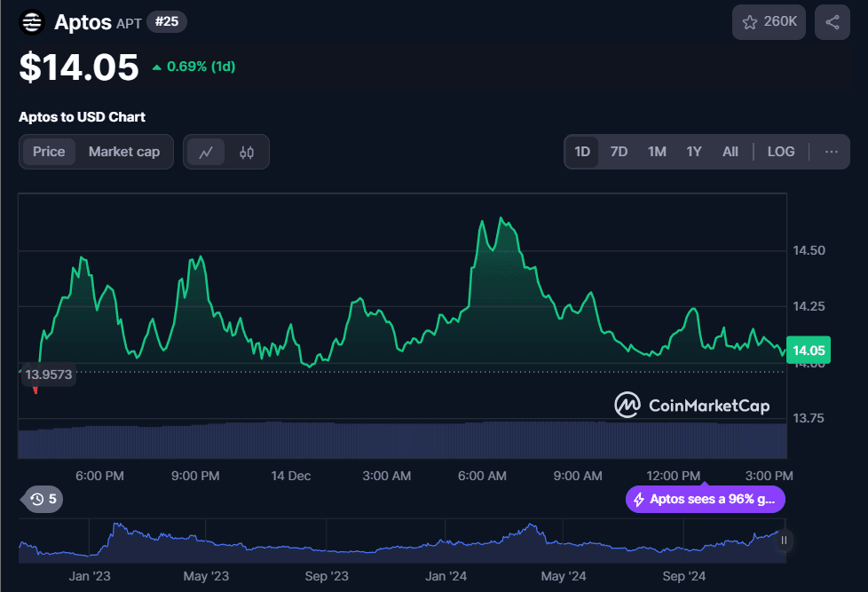
Task: Choose the 1M time range
Action: 657,152
